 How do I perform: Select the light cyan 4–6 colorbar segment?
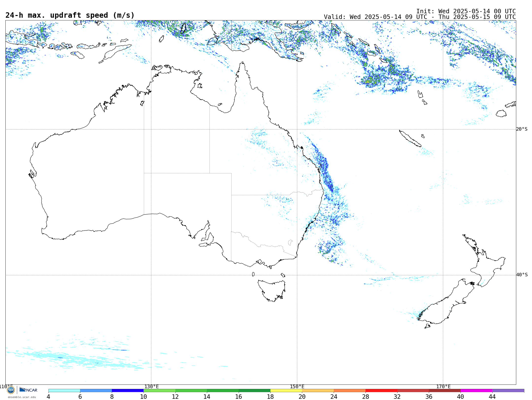coord(64,391)
